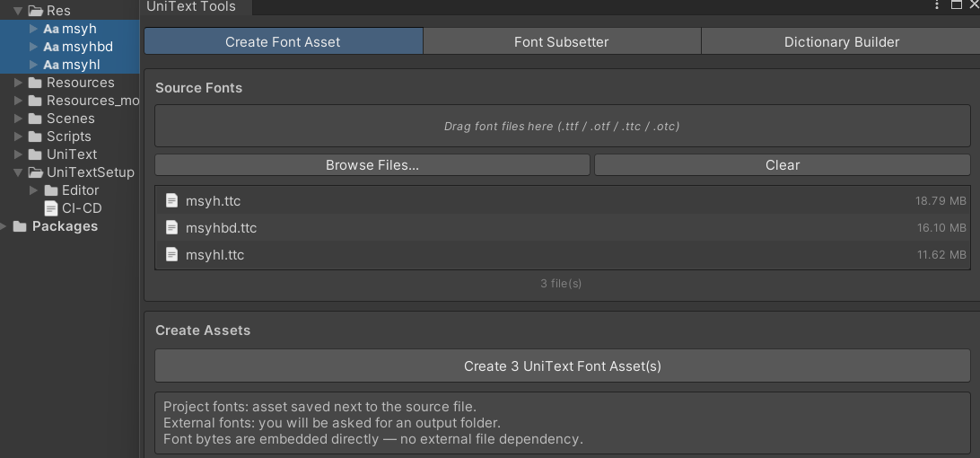Click the msyh font Aa icon

point(51,29)
